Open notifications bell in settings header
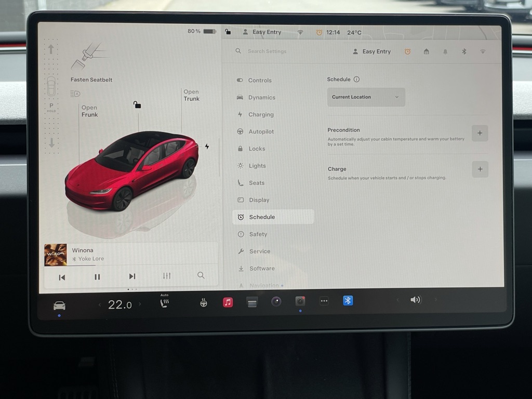Screen dimensions: 532x399 (x=445, y=51)
